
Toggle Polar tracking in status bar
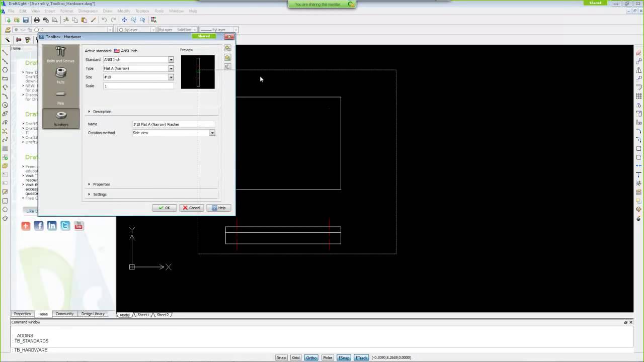[x=328, y=357]
